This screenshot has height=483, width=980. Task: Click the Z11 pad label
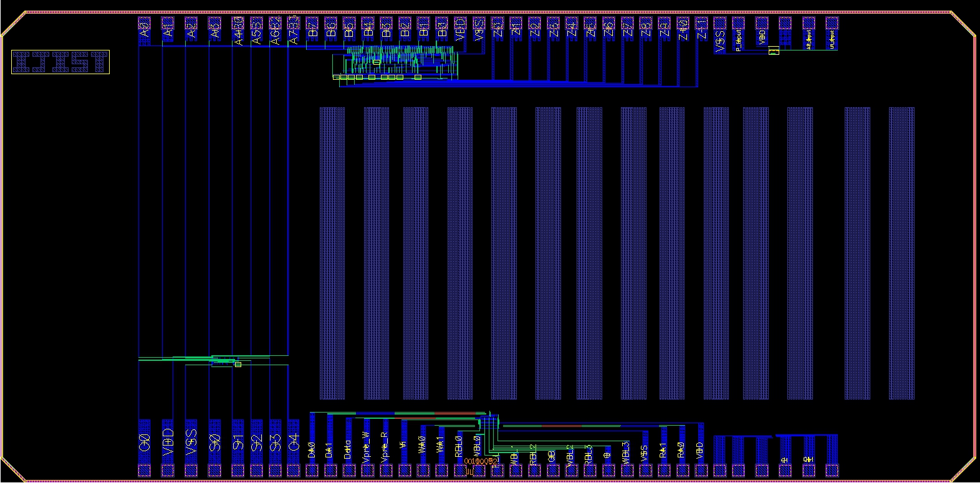pos(702,29)
